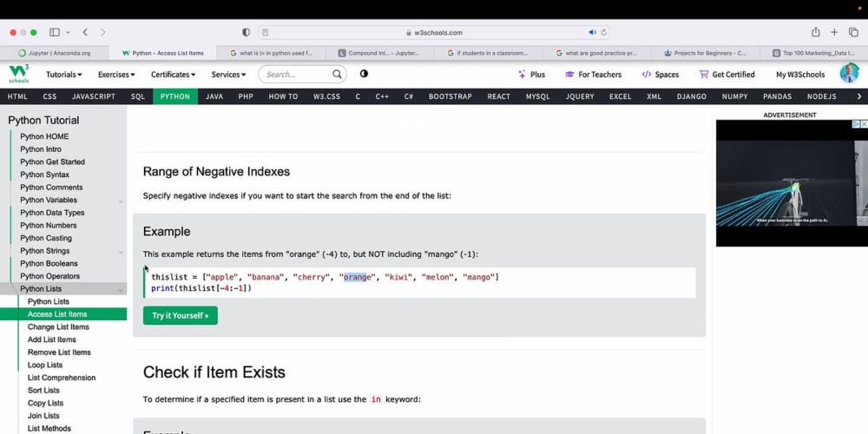Collapse Python Lists submenu arrow
The width and height of the screenshot is (868, 434).
coord(120,290)
